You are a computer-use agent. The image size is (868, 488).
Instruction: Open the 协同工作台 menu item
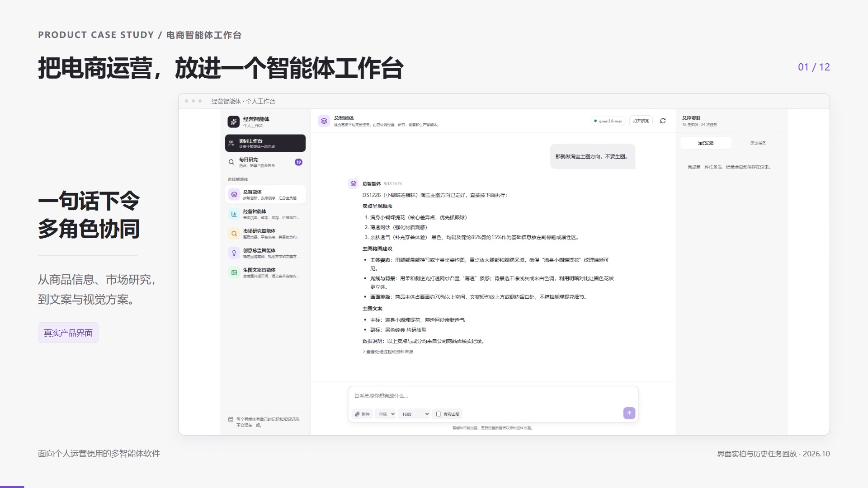(265, 143)
